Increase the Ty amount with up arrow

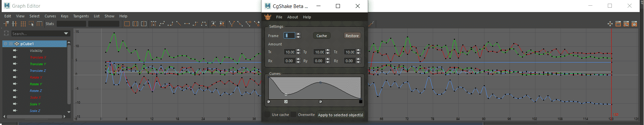(328, 50)
